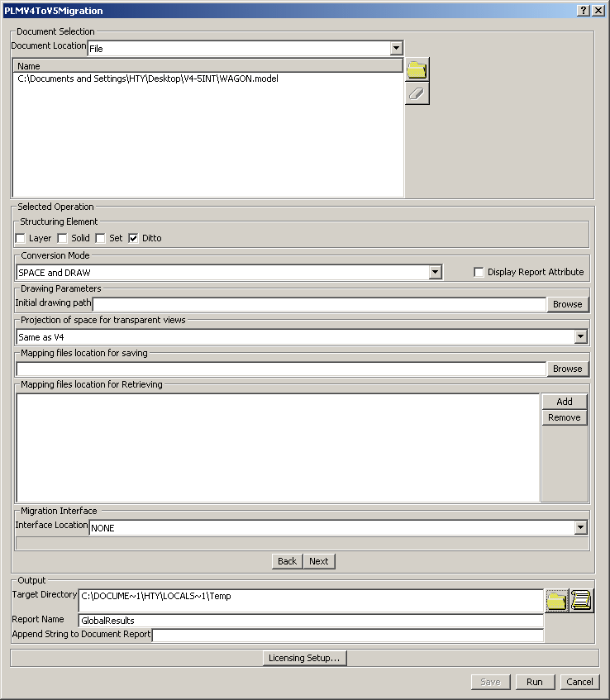Expand the Document Location dropdown
The height and width of the screenshot is (700, 610).
[396, 48]
